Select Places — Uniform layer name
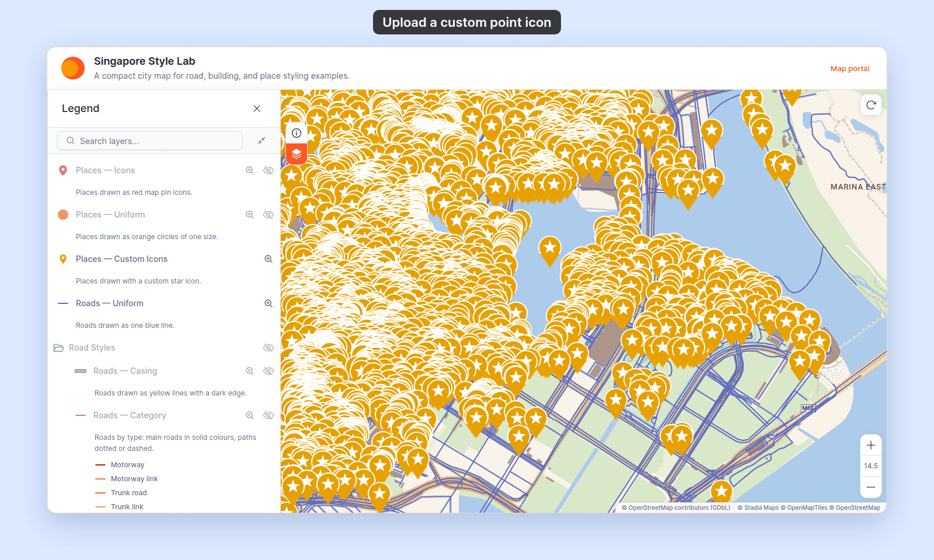Image resolution: width=934 pixels, height=560 pixels. (110, 215)
